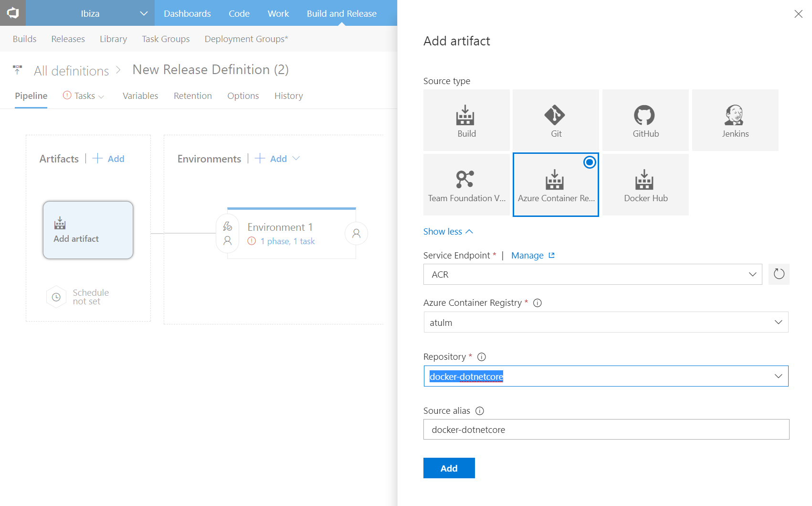Viewport: 812px width, 506px height.
Task: Select the Azure Container Registry radio button
Action: pyautogui.click(x=590, y=162)
